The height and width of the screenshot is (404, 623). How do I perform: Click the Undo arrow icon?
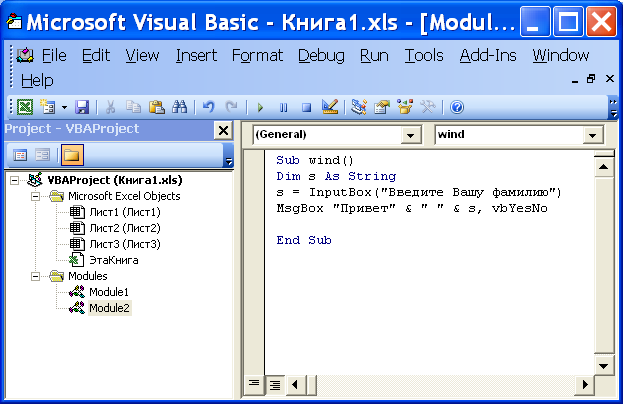(x=209, y=107)
